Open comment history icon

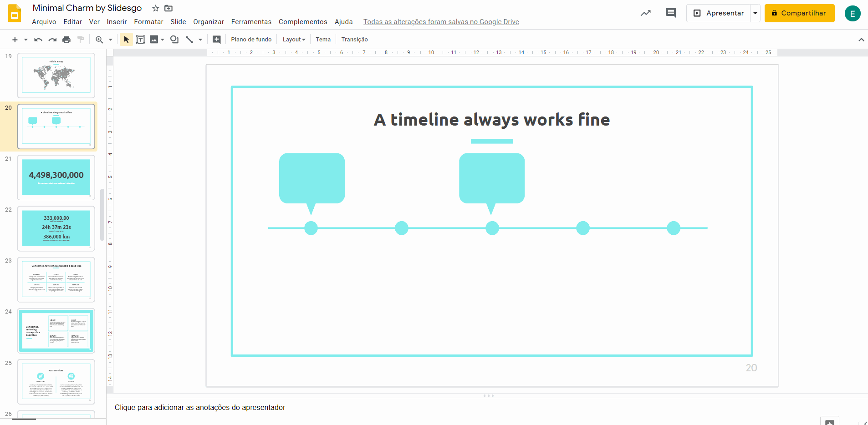pyautogui.click(x=671, y=13)
